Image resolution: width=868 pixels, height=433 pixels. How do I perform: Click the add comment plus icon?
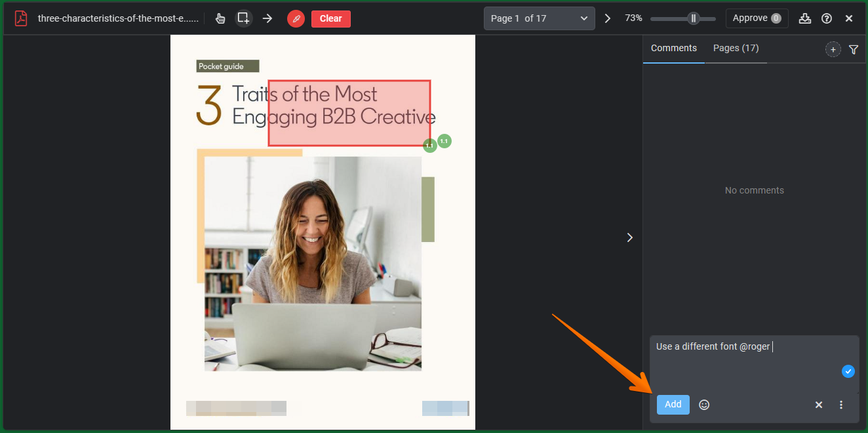[x=833, y=49]
